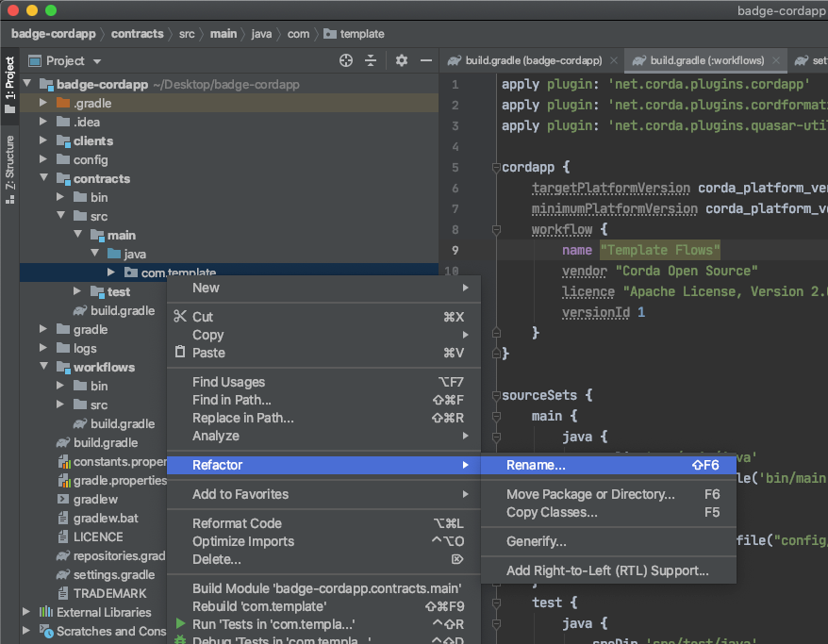Collapse the contracts folder tree node
The width and height of the screenshot is (828, 644).
(43, 179)
